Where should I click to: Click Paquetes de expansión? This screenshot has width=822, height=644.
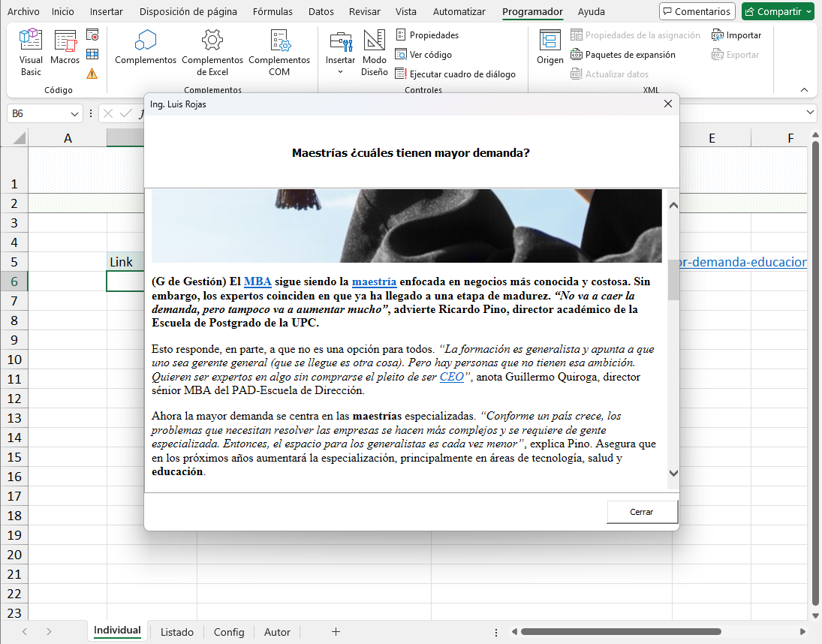coord(623,55)
